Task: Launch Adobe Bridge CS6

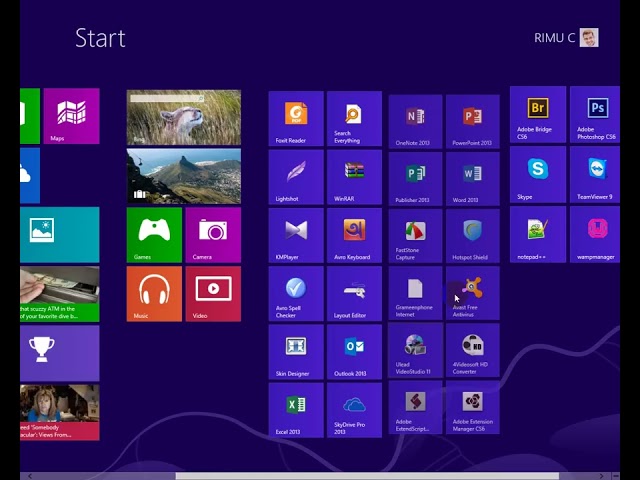Action: tap(538, 115)
